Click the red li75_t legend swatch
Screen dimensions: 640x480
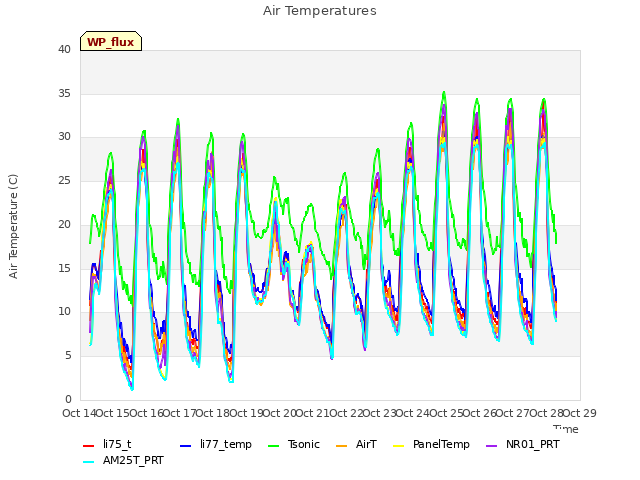point(89,446)
